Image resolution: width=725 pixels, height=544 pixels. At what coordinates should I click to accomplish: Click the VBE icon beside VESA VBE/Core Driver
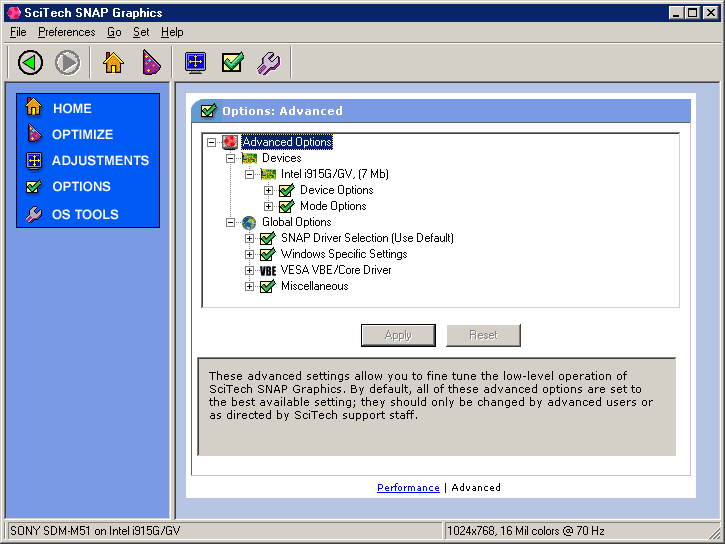[268, 270]
